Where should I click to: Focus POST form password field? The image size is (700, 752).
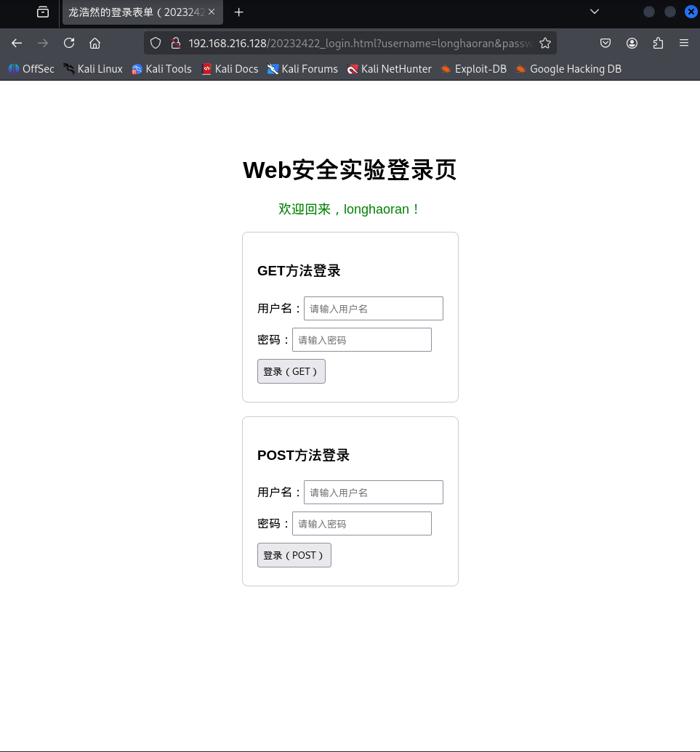[362, 523]
